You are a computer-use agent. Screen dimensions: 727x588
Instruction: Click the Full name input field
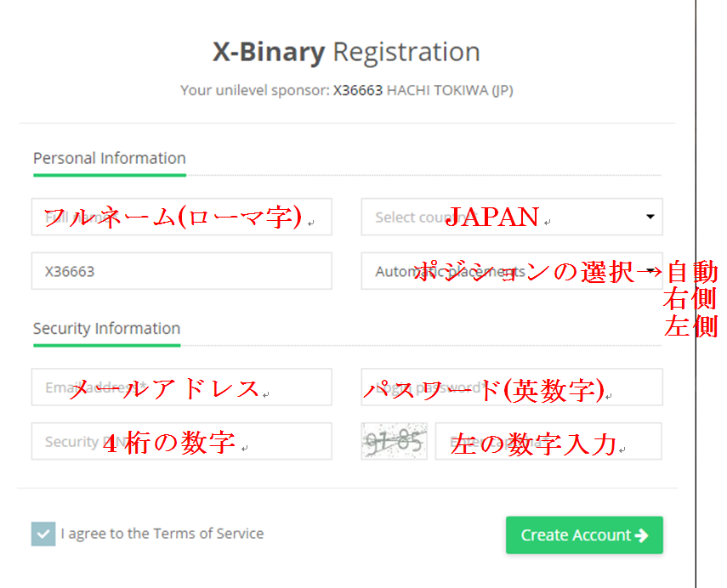pyautogui.click(x=182, y=217)
